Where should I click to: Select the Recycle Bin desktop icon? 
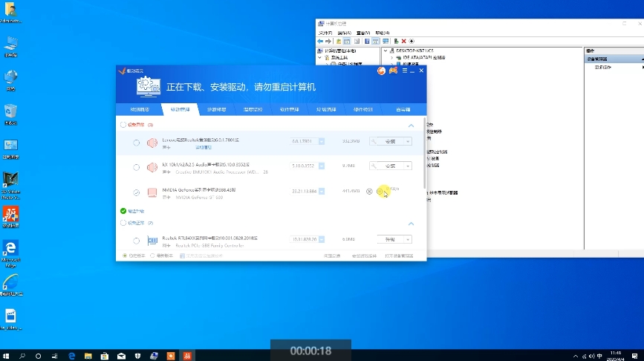point(10,114)
